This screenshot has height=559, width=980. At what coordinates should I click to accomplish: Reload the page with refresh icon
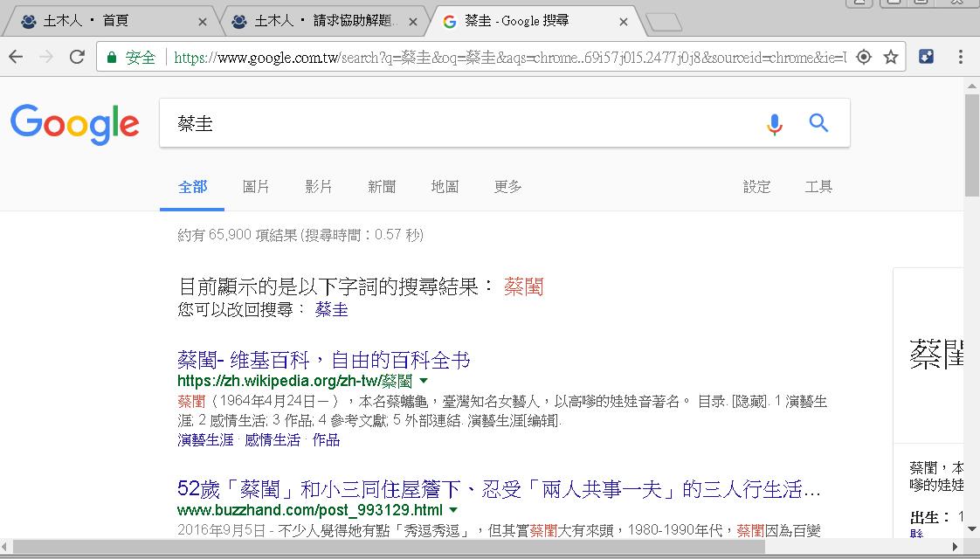click(77, 57)
